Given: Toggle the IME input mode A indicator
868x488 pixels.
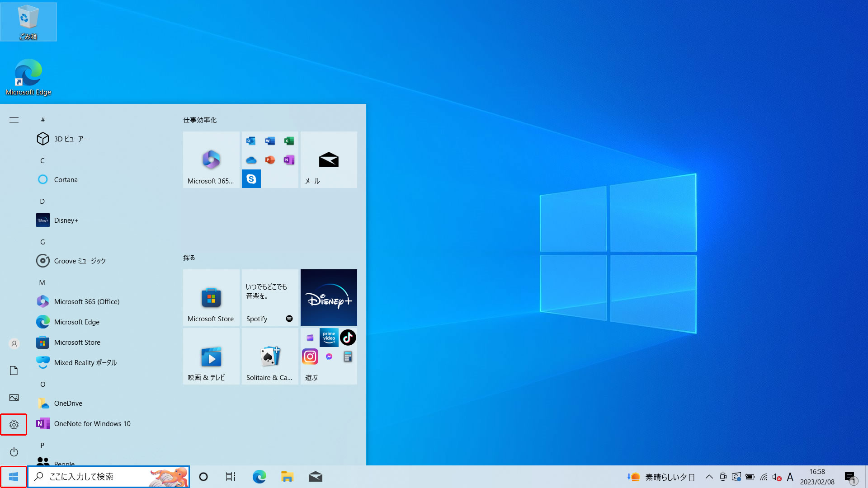Looking at the screenshot, I should point(790,477).
